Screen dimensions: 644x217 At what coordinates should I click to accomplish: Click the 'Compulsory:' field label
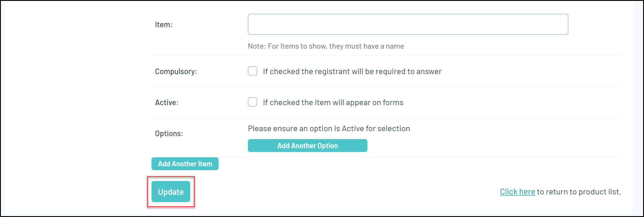[176, 71]
